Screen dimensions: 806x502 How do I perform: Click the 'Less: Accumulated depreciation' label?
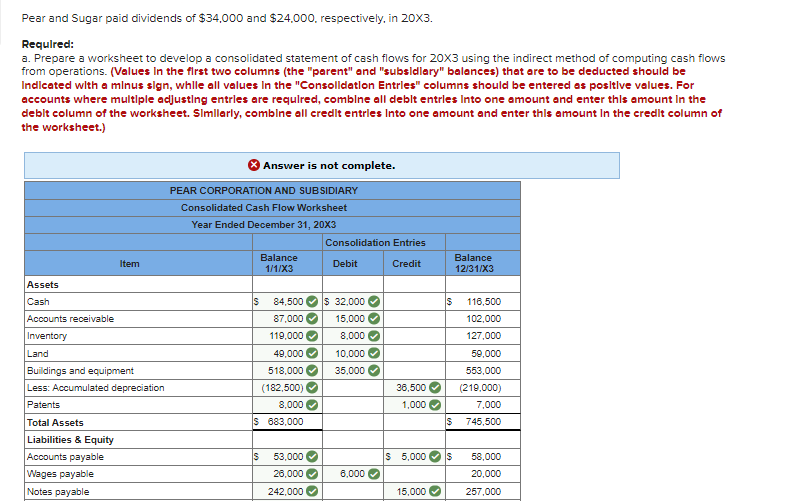[96, 387]
